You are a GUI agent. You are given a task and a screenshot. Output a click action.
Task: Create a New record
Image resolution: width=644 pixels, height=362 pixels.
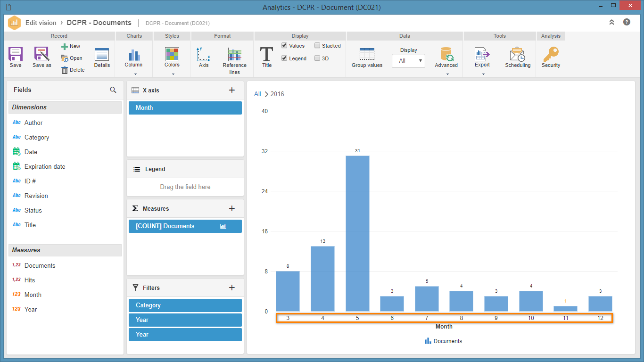71,46
